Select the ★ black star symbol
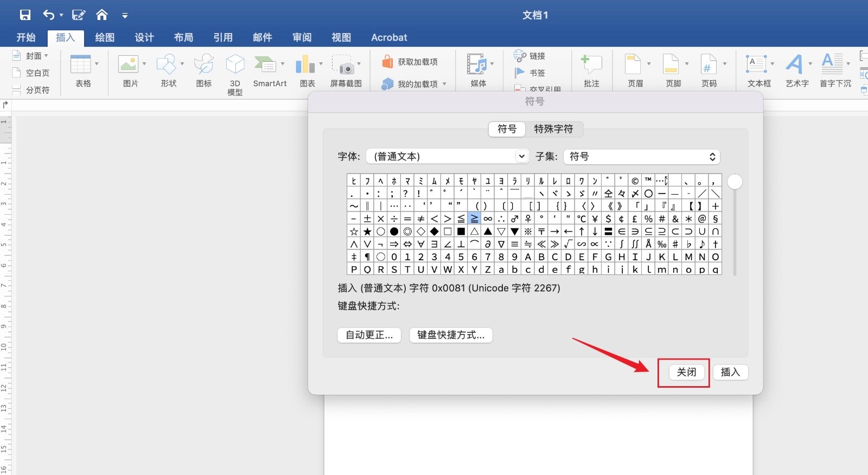868x475 pixels. [x=367, y=232]
